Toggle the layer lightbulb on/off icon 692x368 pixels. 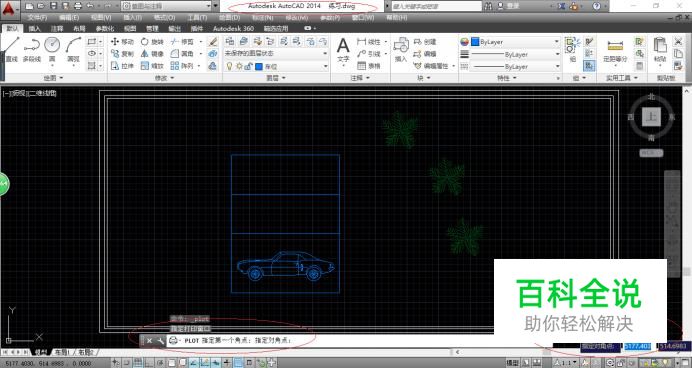(229, 66)
